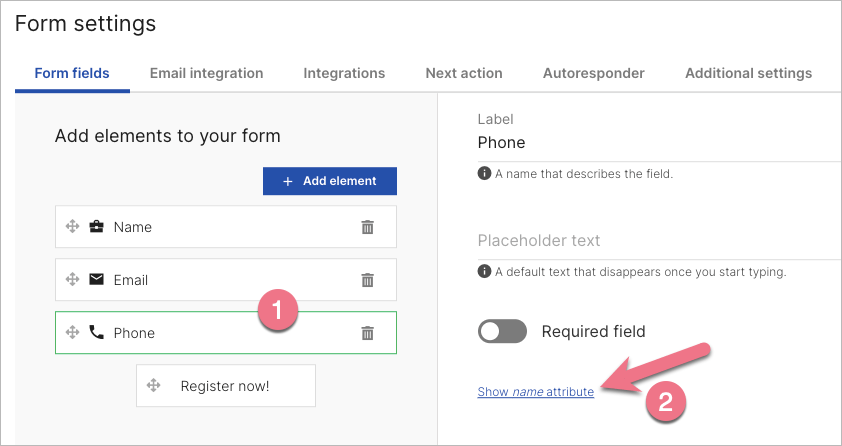Click the Show name attribute link
Image resolution: width=842 pixels, height=446 pixels.
[536, 392]
